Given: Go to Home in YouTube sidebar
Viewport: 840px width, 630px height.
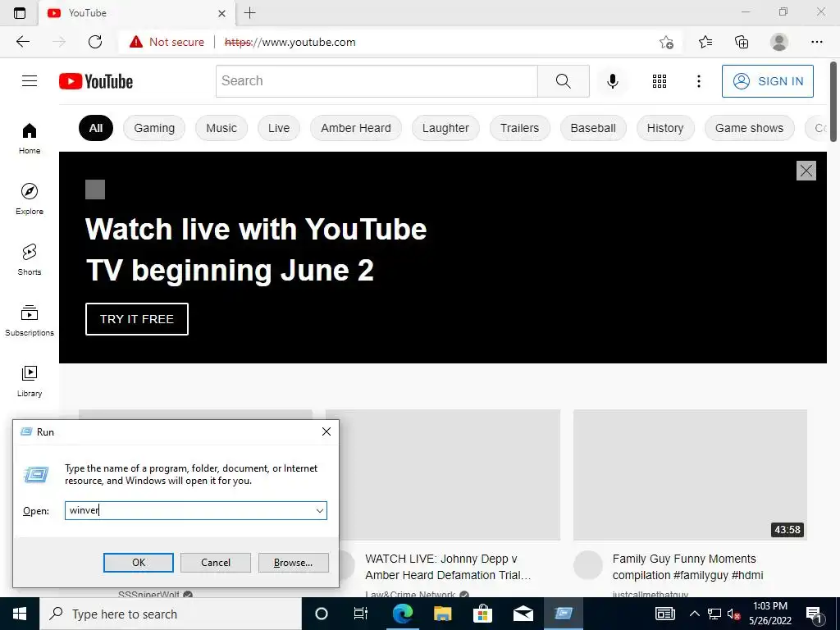Looking at the screenshot, I should coord(30,139).
